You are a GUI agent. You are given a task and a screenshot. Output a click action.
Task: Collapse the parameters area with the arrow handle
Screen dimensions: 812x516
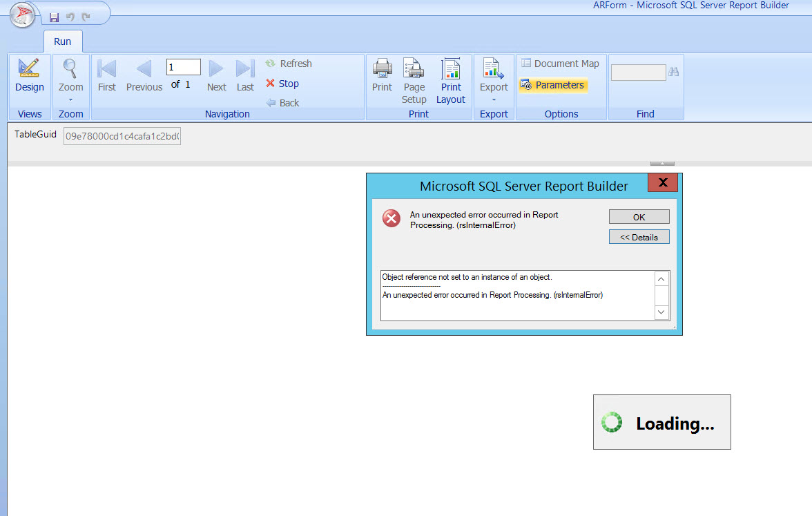point(662,163)
